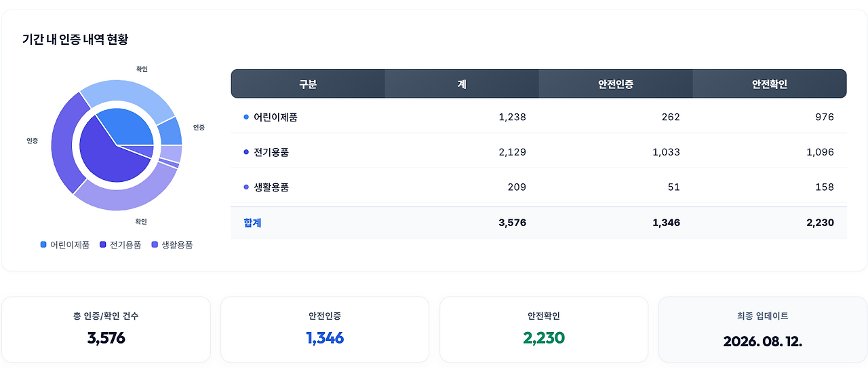The image size is (868, 368).
Task: Select 계 column header
Action: click(x=462, y=84)
